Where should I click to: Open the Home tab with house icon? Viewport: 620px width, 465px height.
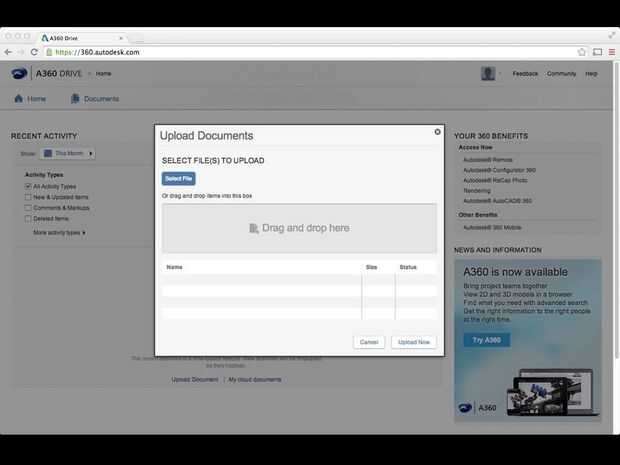pyautogui.click(x=30, y=99)
